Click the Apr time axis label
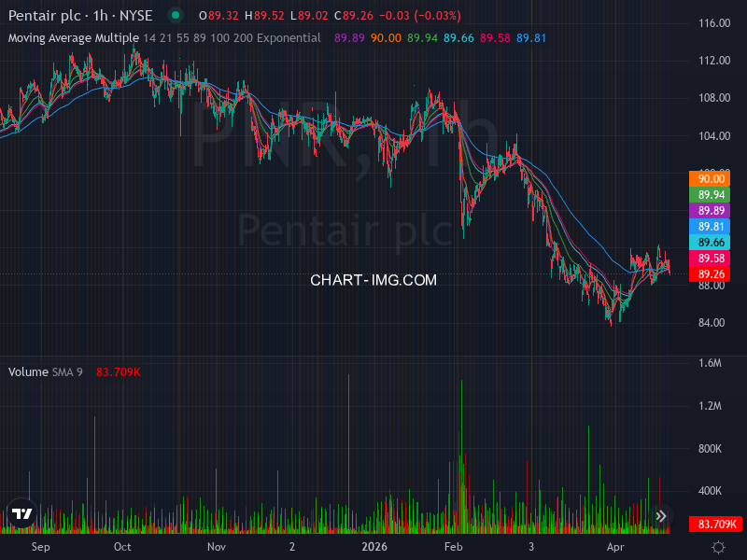747x560 pixels. point(615,547)
